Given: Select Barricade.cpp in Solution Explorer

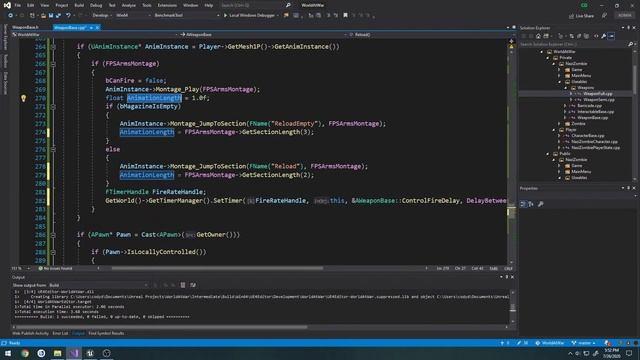Looking at the screenshot, I should point(590,106).
